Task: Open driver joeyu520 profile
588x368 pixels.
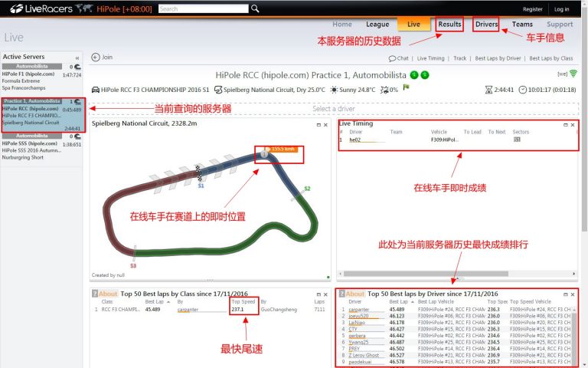Action: (x=358, y=316)
